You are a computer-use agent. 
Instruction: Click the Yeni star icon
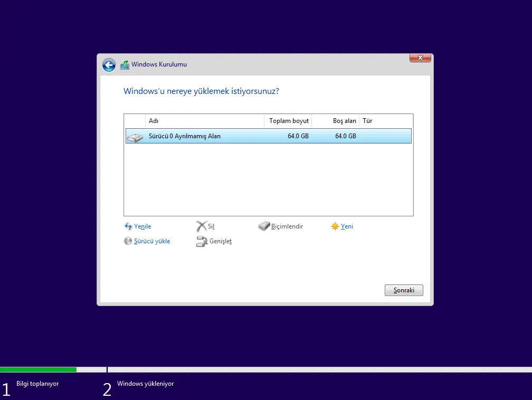335,226
